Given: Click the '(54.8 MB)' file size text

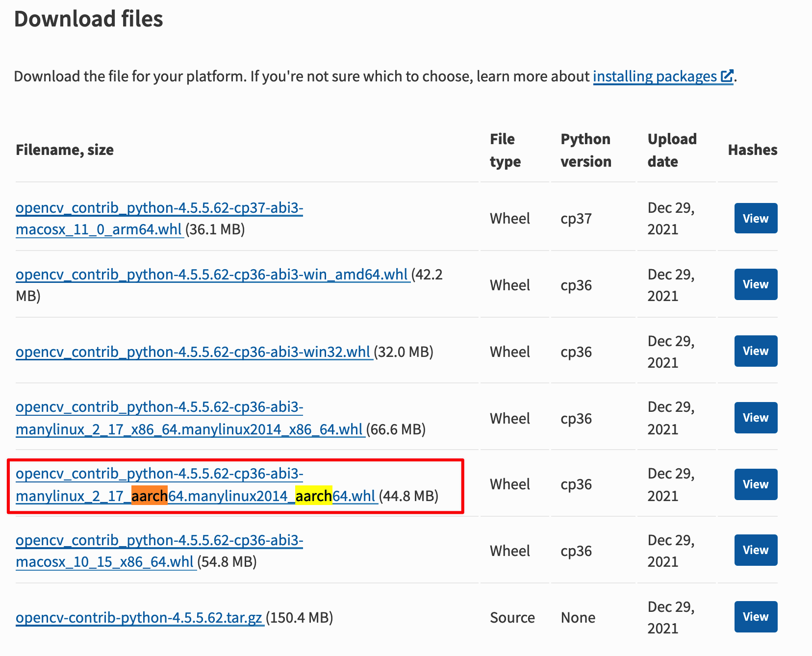Looking at the screenshot, I should click(228, 562).
